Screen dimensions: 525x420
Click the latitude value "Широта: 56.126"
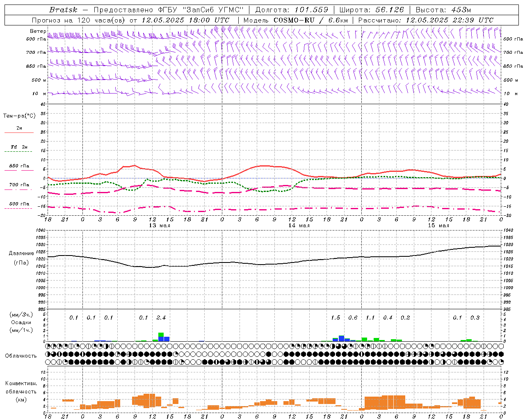pos(372,10)
